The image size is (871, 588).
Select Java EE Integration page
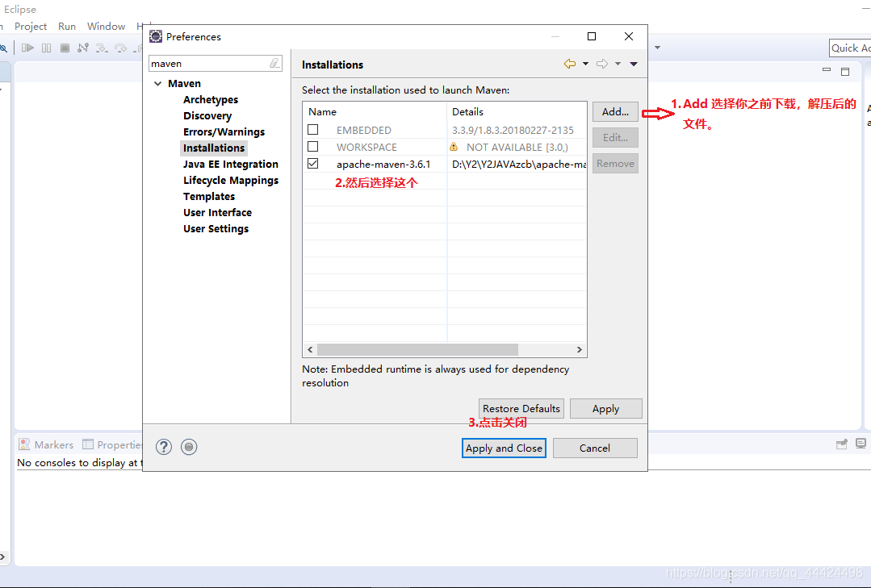tap(231, 164)
